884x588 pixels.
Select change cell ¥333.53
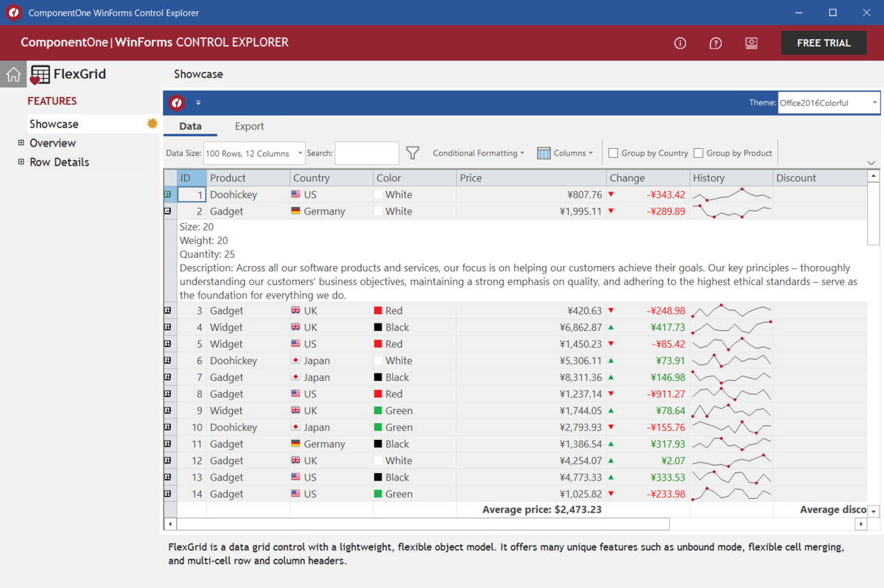pos(648,477)
